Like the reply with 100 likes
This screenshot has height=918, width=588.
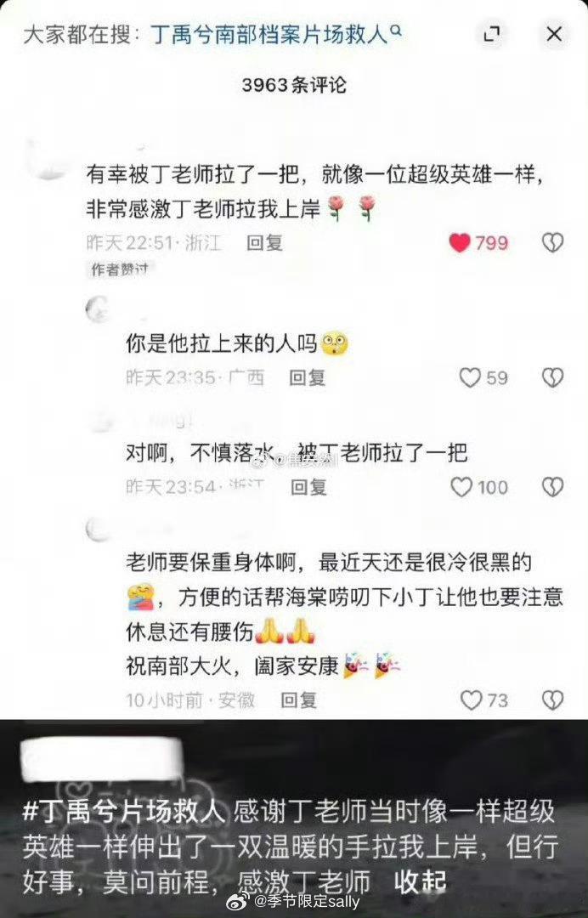tap(461, 486)
